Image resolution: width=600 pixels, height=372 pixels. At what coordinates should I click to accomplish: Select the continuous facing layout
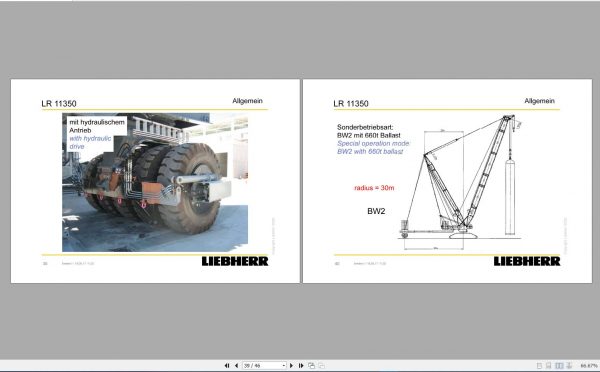pos(569,366)
